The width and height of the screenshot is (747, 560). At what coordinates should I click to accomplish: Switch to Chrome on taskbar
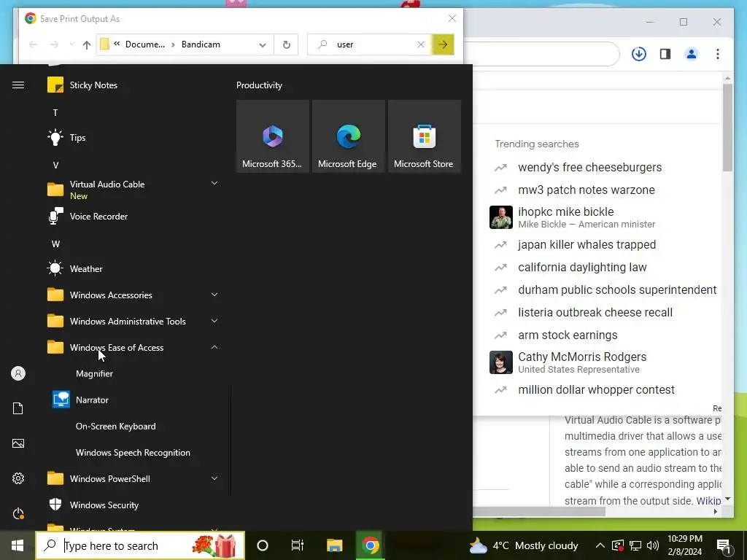370,545
